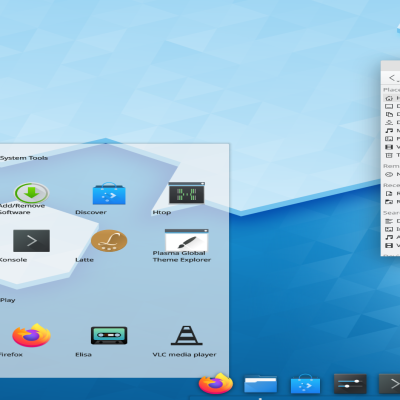Screen dimensions: 400x400
Task: Open Recent Files in file manager sidebar
Action: (x=391, y=193)
